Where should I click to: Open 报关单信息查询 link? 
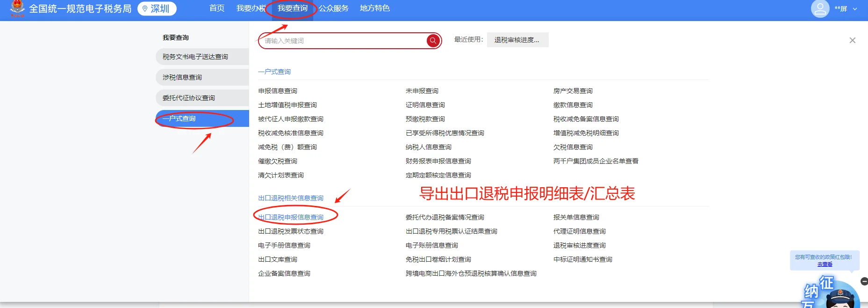click(x=576, y=217)
